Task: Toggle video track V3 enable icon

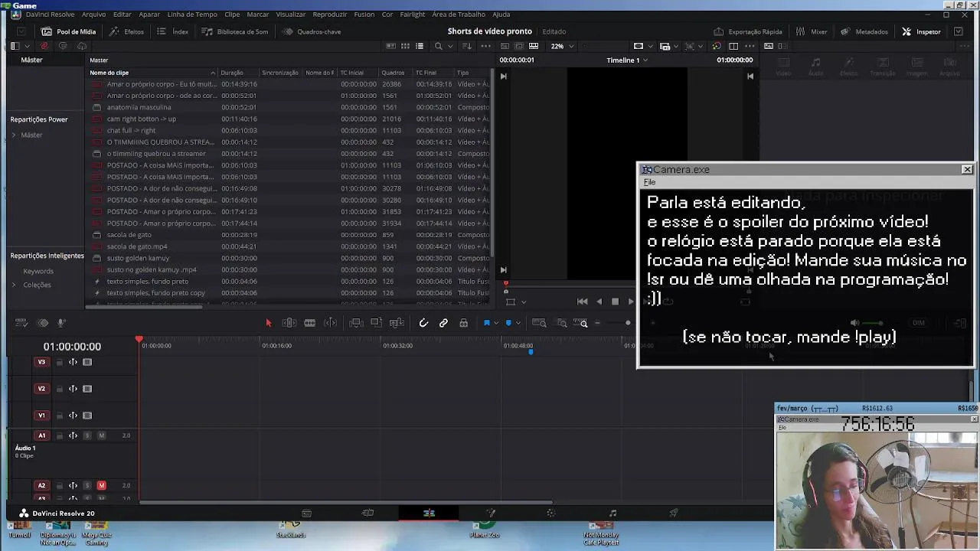Action: pos(87,362)
